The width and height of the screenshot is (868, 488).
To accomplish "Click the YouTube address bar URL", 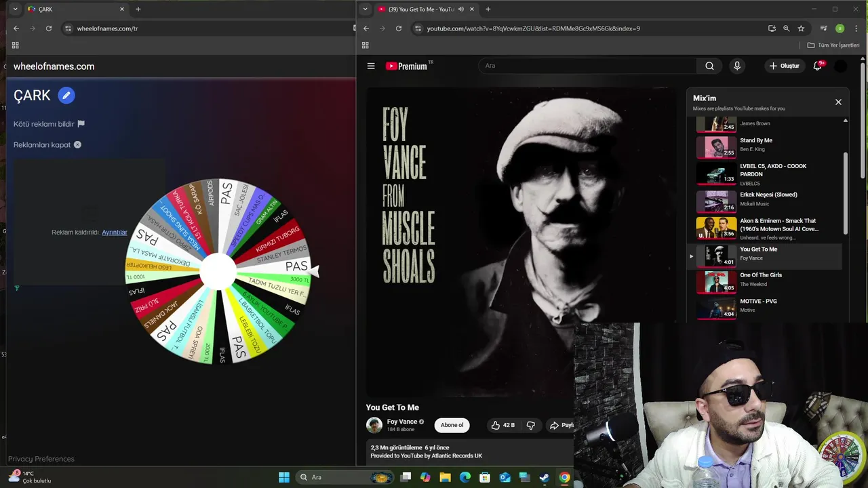I will point(533,28).
